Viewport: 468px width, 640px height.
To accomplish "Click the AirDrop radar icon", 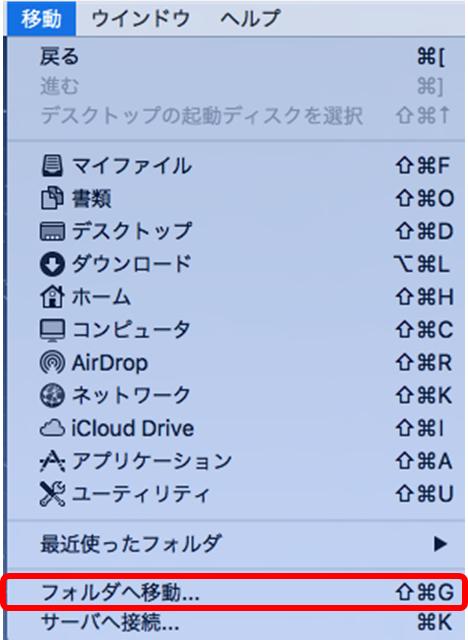I will [x=52, y=362].
